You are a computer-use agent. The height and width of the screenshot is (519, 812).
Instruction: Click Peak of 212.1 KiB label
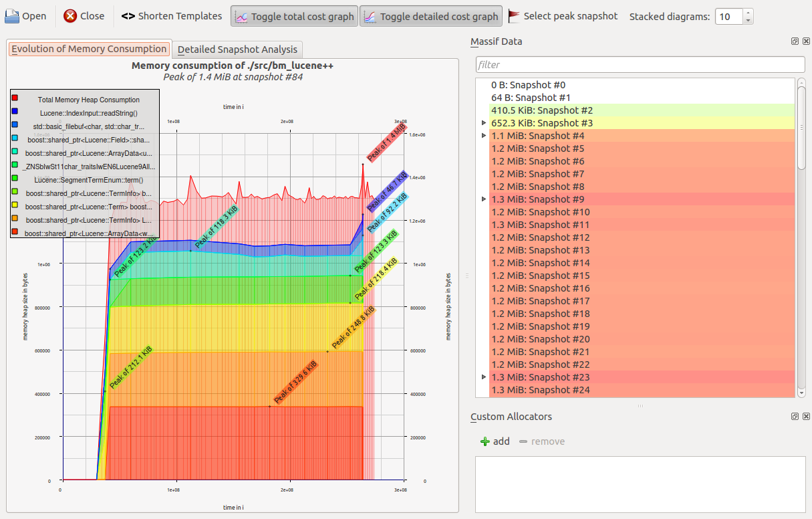tap(130, 368)
